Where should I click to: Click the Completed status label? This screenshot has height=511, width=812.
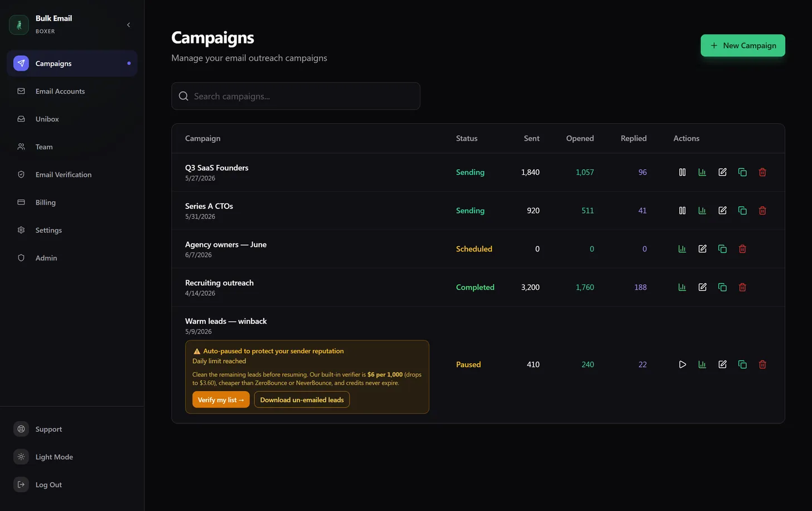click(475, 288)
